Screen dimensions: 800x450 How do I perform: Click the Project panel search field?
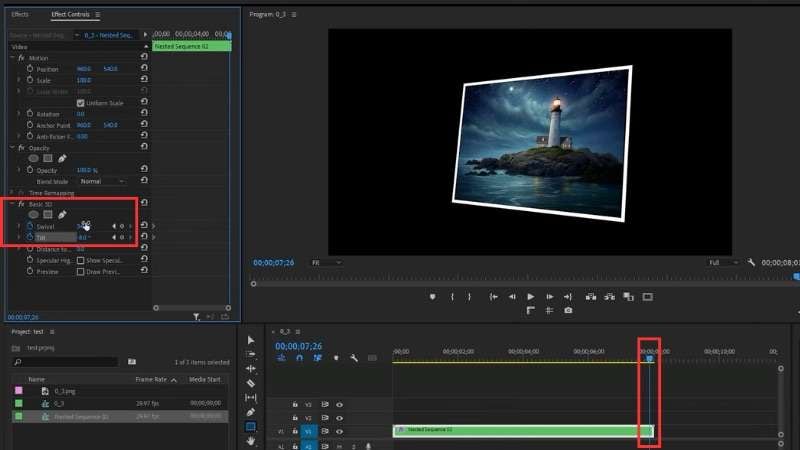click(x=65, y=361)
